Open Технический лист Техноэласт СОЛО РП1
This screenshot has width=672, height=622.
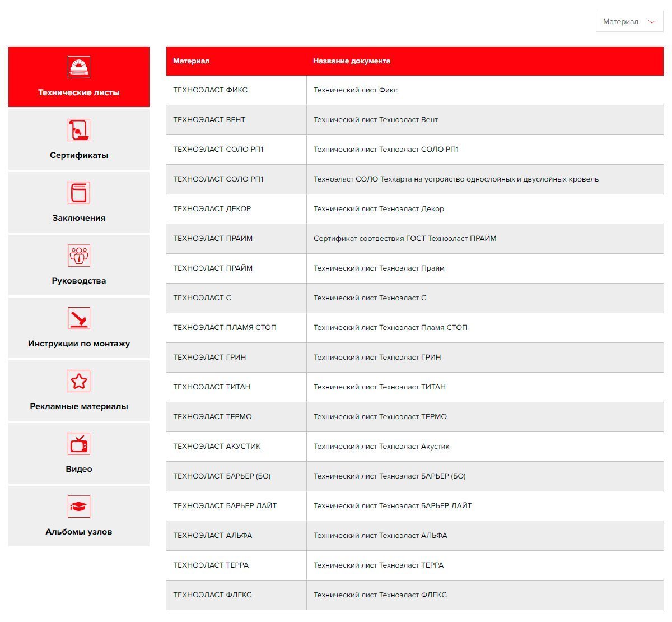[x=386, y=150]
